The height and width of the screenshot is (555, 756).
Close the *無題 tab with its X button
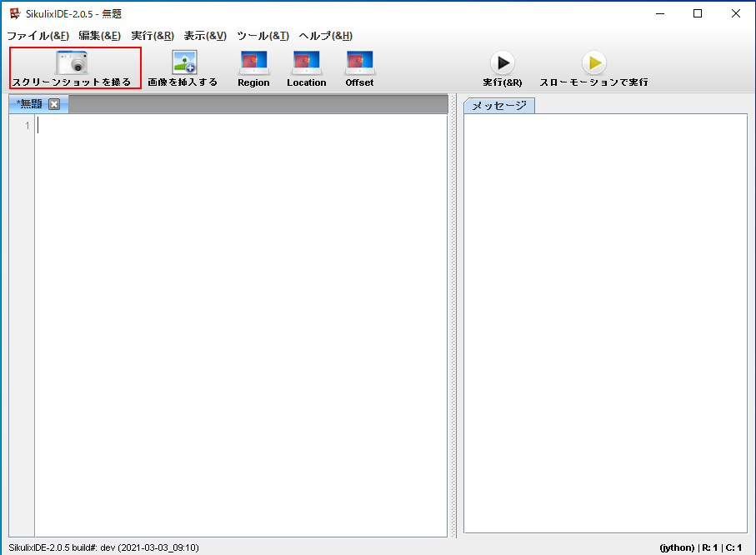tap(54, 104)
